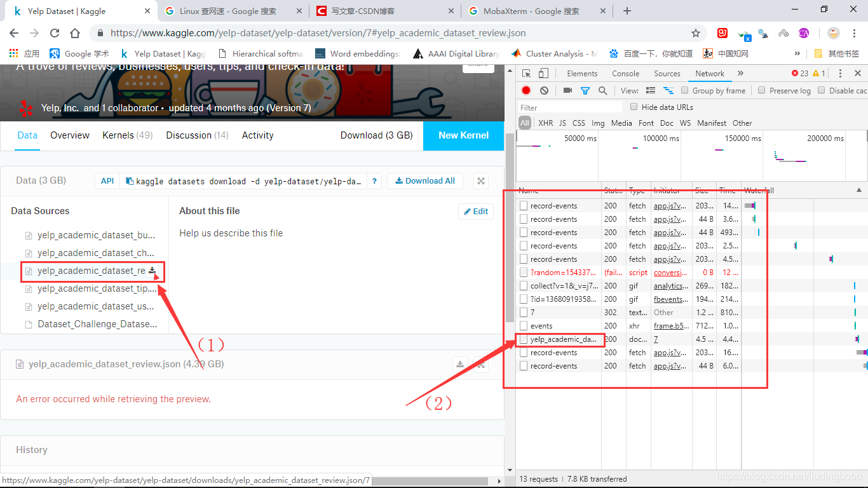The width and height of the screenshot is (868, 488).
Task: Click the Chrome address bar URL
Action: tap(318, 33)
